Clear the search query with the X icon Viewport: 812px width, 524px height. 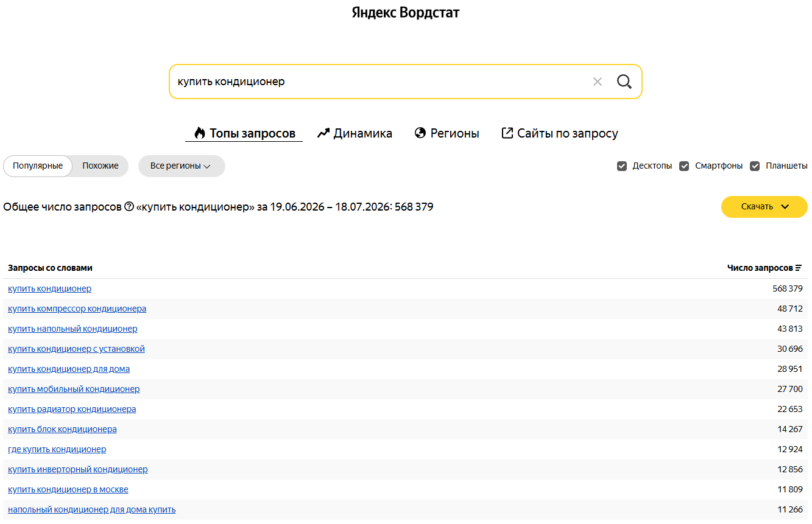(597, 82)
